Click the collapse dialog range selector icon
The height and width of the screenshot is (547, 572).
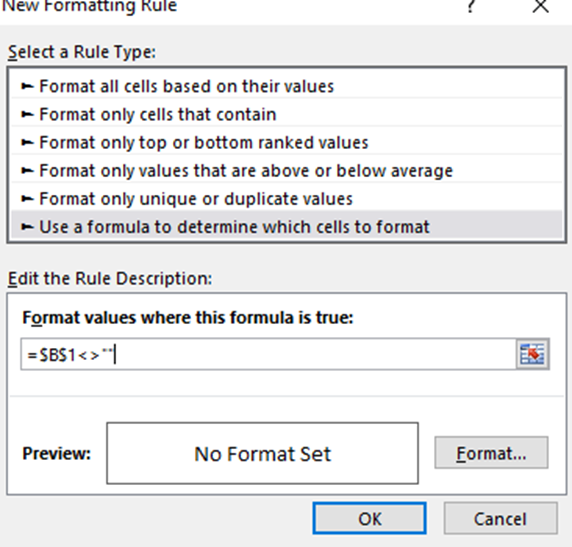(x=532, y=354)
